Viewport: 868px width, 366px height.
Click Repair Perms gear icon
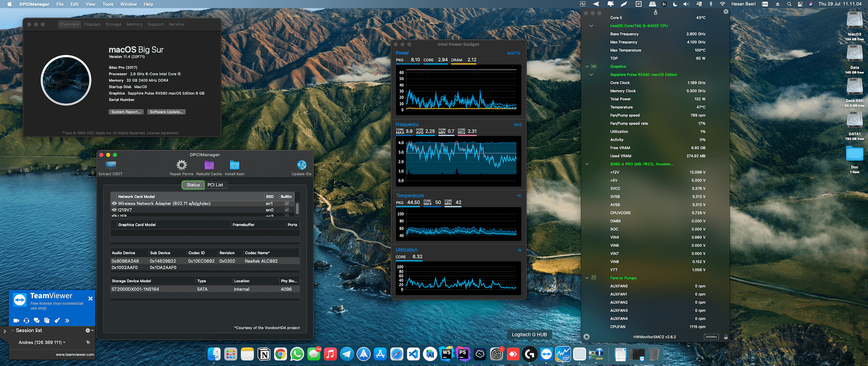point(182,165)
